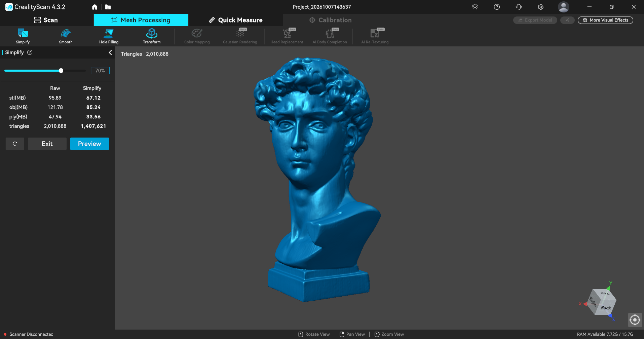
Task: Click the Scanner Disconnected status text
Action: (31, 334)
